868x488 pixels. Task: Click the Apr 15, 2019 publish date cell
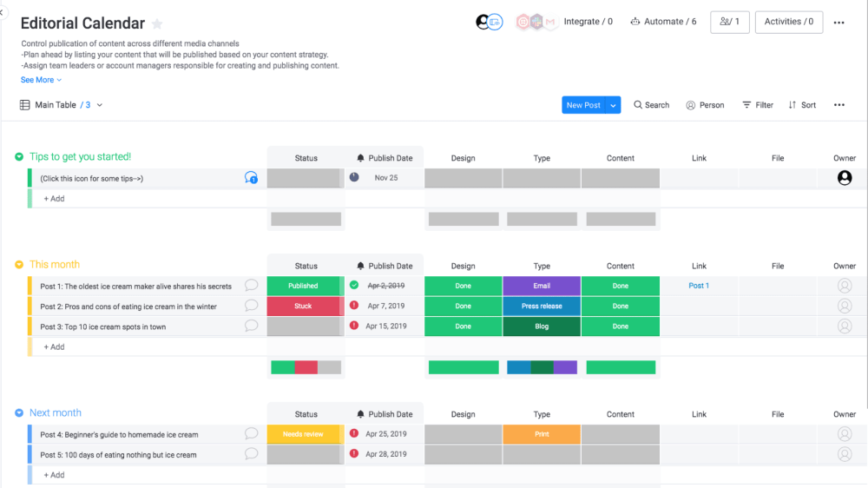[x=386, y=326]
